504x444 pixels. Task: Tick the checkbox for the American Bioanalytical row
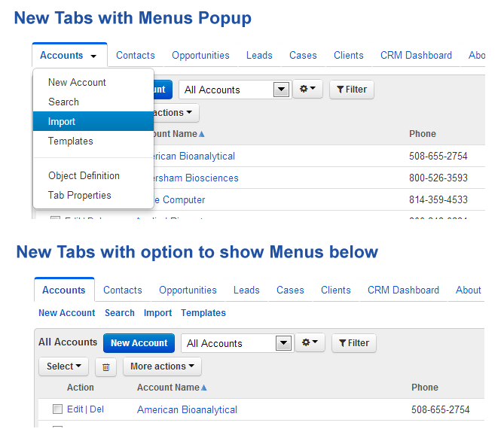coord(57,409)
